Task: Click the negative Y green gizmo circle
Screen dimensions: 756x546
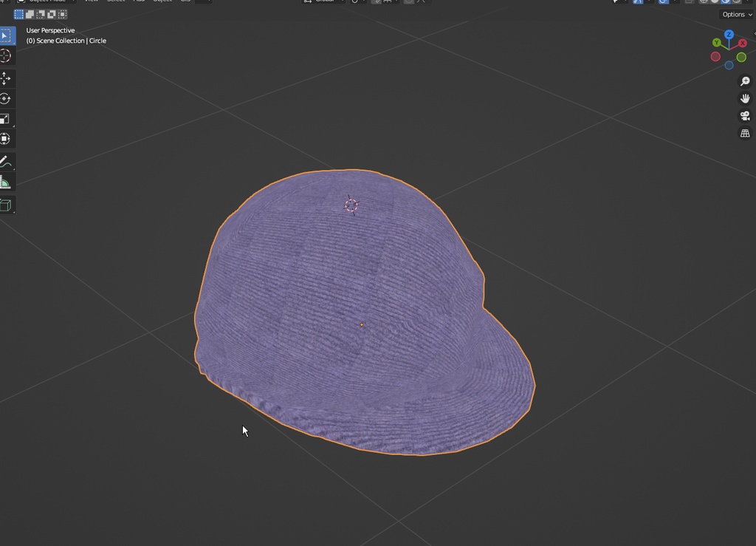Action: point(741,58)
